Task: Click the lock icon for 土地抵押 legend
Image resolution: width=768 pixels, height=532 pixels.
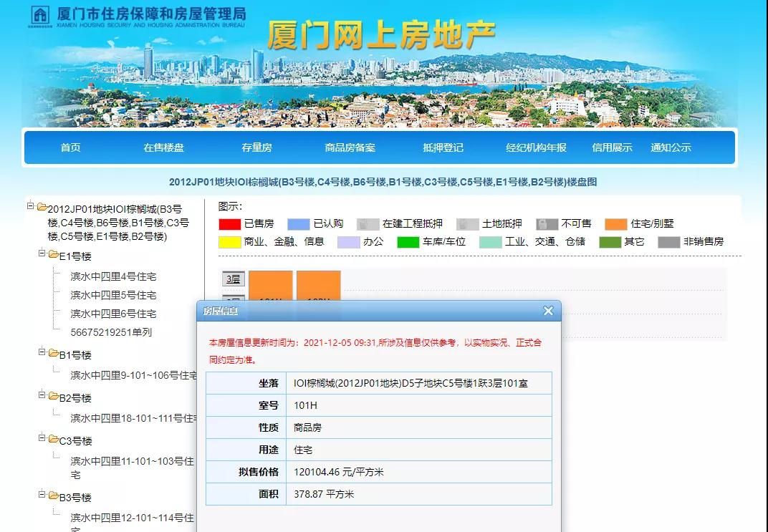Action: point(467,224)
